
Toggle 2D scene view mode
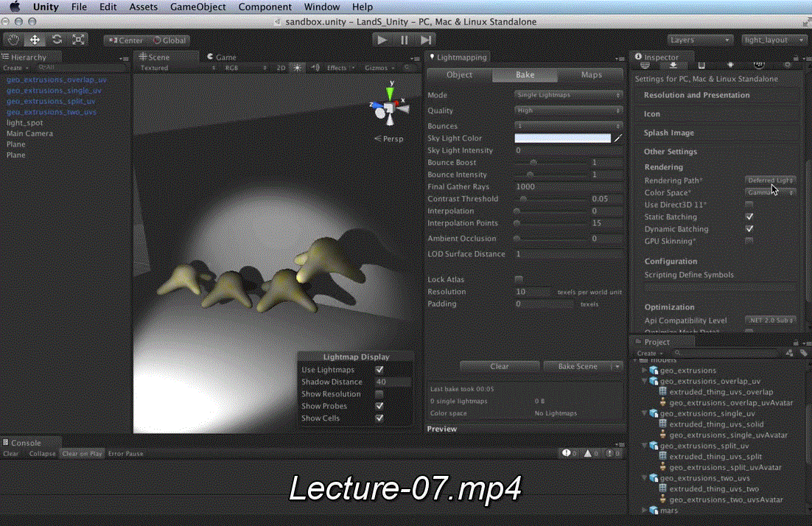click(x=281, y=68)
